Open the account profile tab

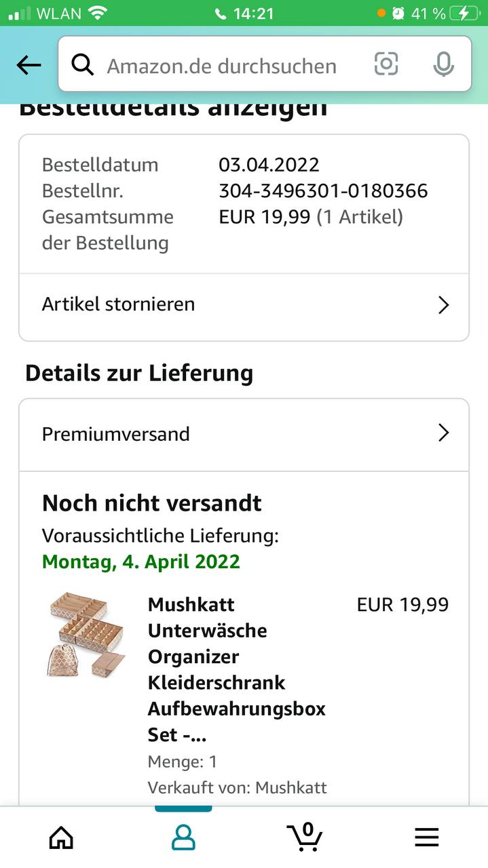coord(183,837)
